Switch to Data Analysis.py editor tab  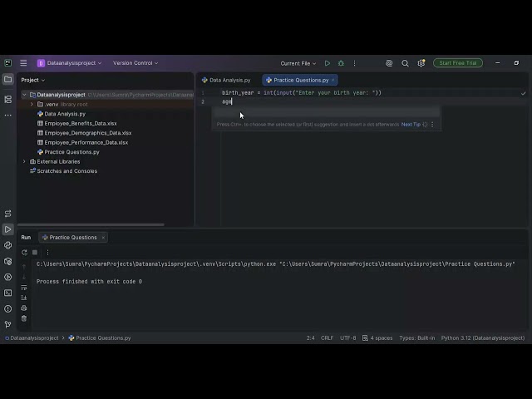click(226, 80)
